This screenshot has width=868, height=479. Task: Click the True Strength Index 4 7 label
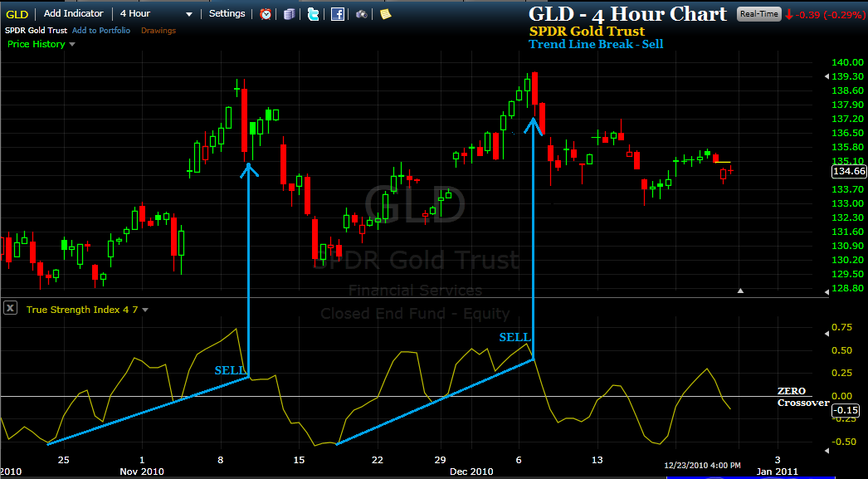tap(82, 310)
